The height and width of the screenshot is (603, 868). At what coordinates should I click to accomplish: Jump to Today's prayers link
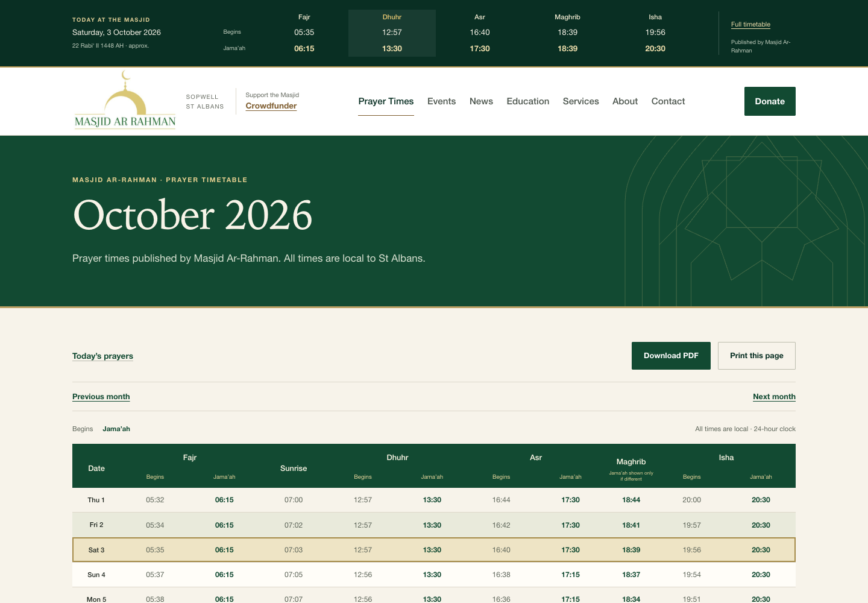coord(102,356)
